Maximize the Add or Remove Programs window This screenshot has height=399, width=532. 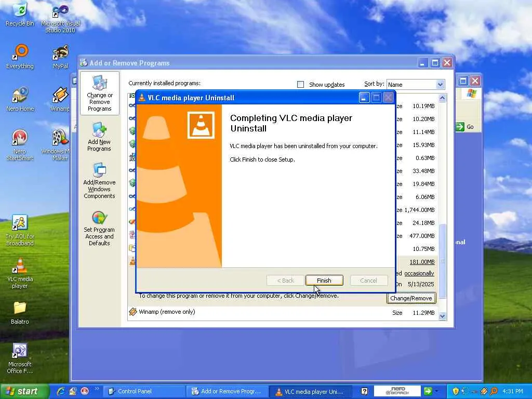click(435, 63)
